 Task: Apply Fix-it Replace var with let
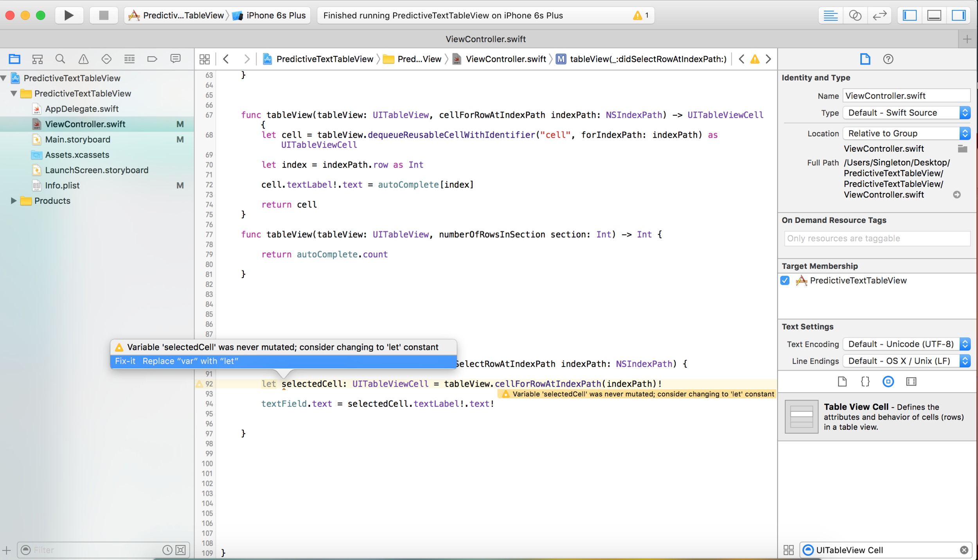click(x=283, y=361)
